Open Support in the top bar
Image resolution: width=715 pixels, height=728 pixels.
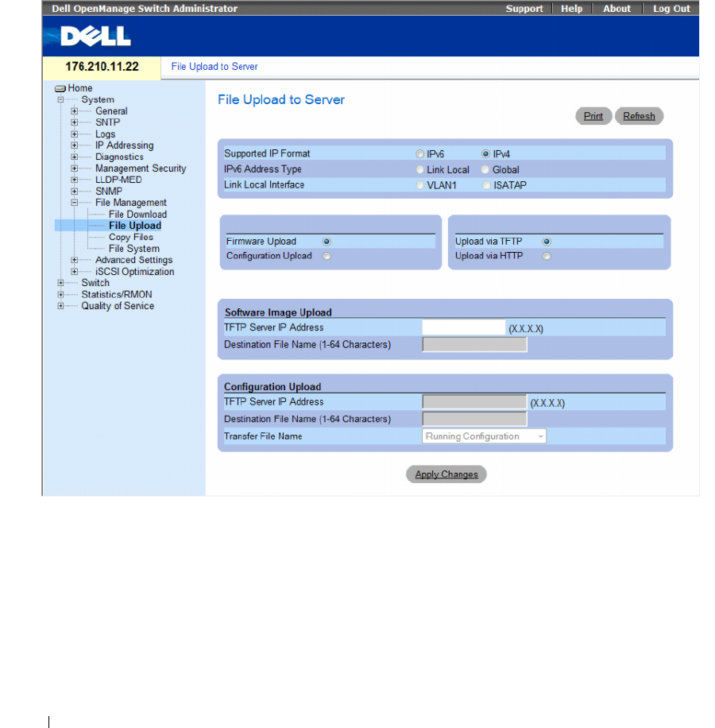point(524,9)
